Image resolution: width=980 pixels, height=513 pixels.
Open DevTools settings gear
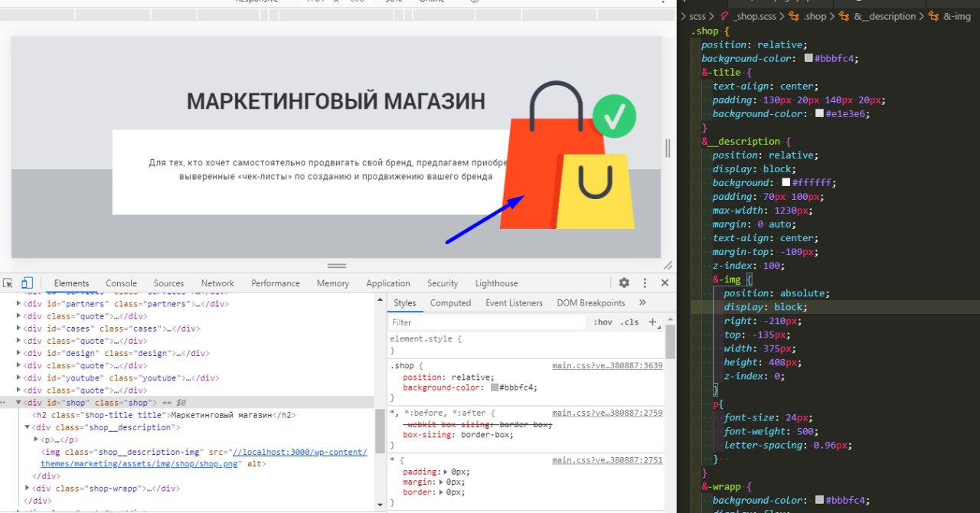coord(624,283)
